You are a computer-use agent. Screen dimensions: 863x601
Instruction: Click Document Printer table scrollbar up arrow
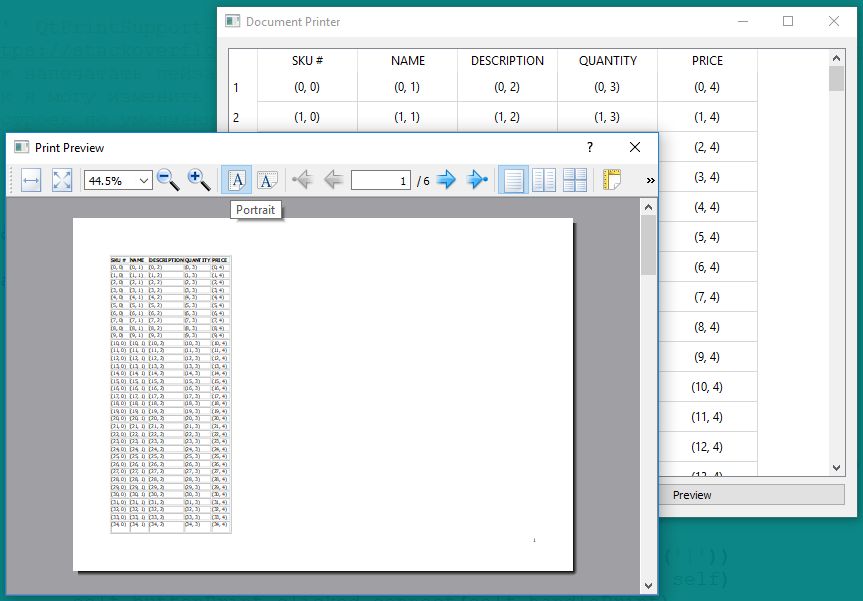[837, 58]
